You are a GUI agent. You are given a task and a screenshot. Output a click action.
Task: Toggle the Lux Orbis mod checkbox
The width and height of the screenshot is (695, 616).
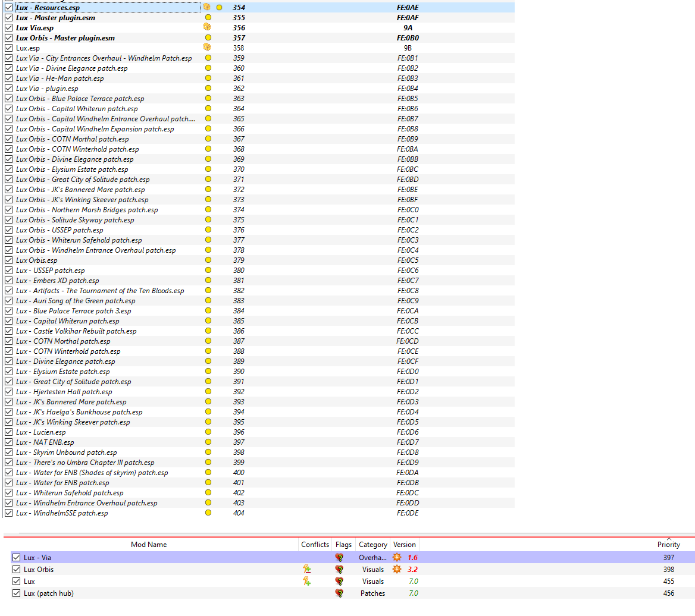pos(17,570)
